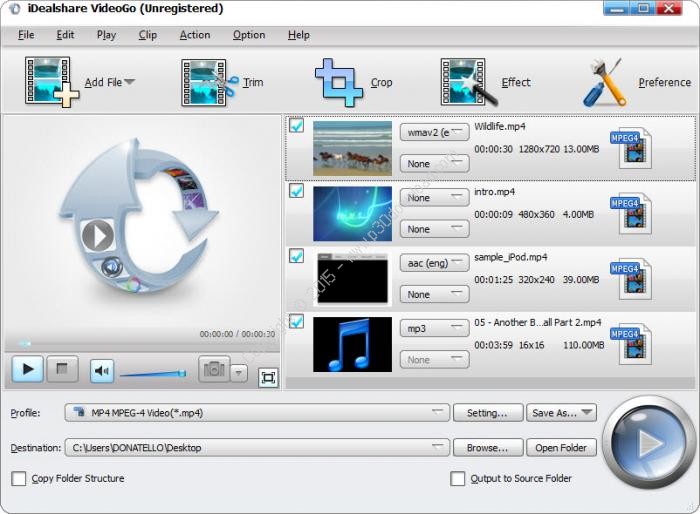Open the wmav2 audio track dropdown for Wildlife.mp4

point(434,132)
